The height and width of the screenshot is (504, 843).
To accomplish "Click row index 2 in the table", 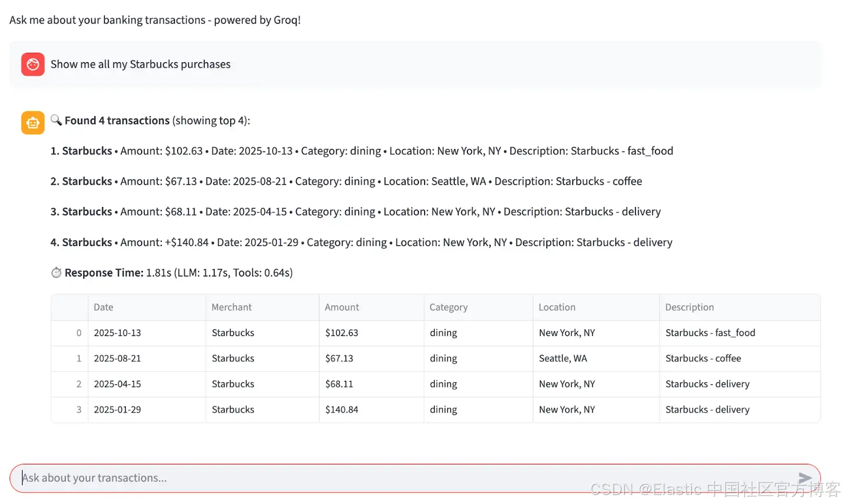I will 70,384.
